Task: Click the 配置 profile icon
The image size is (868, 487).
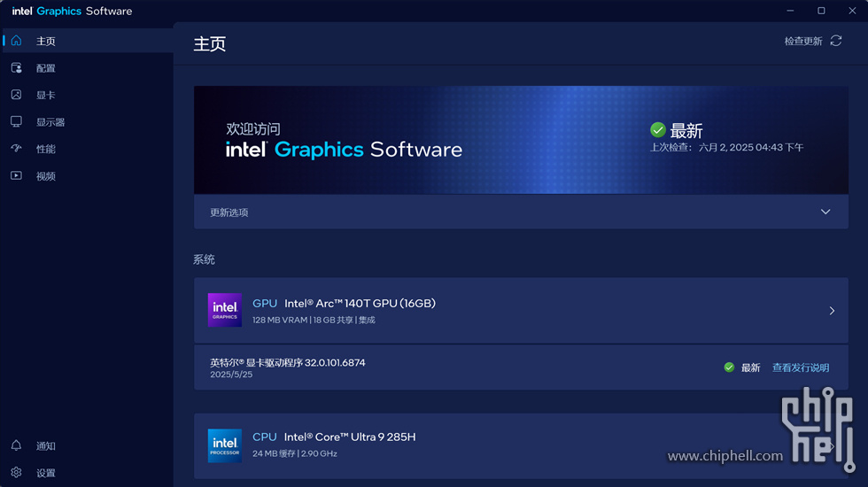Action: click(x=16, y=67)
